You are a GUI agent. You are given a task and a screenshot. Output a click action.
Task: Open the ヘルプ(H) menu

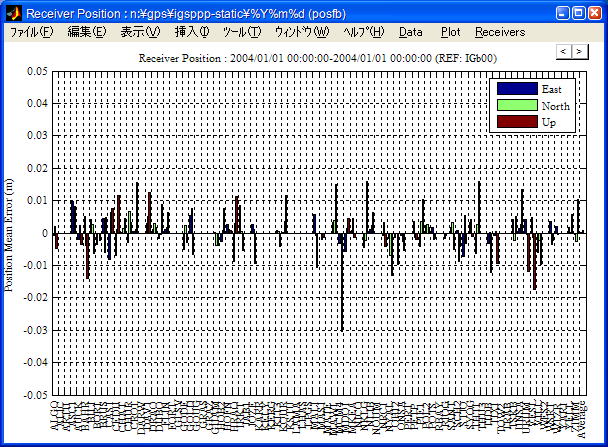363,32
